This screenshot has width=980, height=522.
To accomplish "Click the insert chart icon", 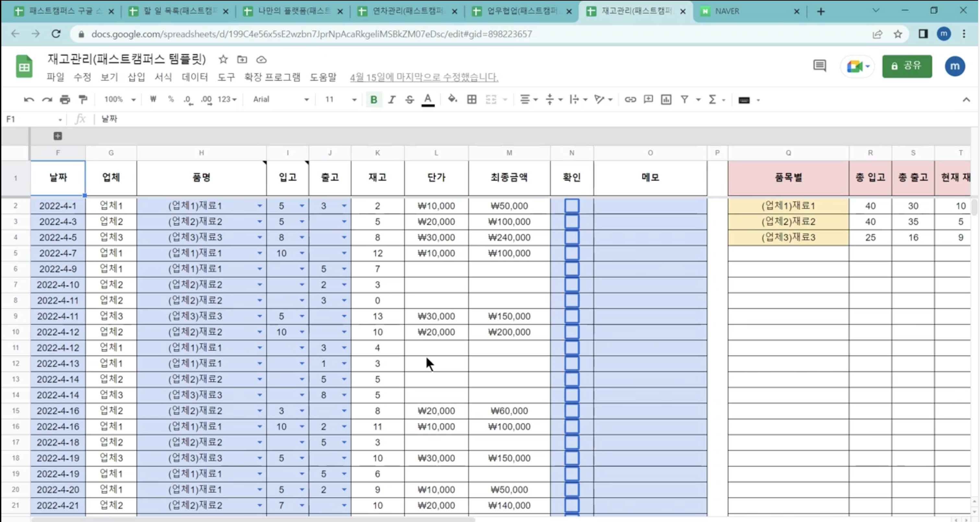I will pos(666,100).
